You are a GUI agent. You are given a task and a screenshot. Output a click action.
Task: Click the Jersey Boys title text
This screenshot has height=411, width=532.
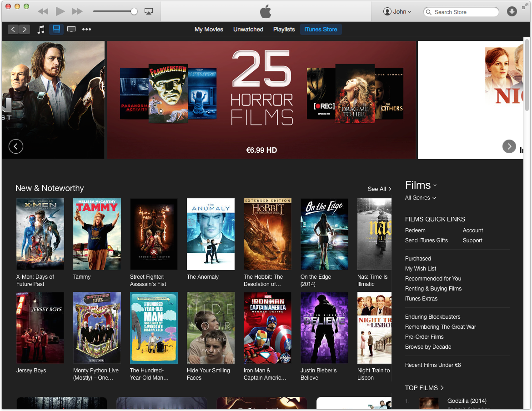(31, 370)
